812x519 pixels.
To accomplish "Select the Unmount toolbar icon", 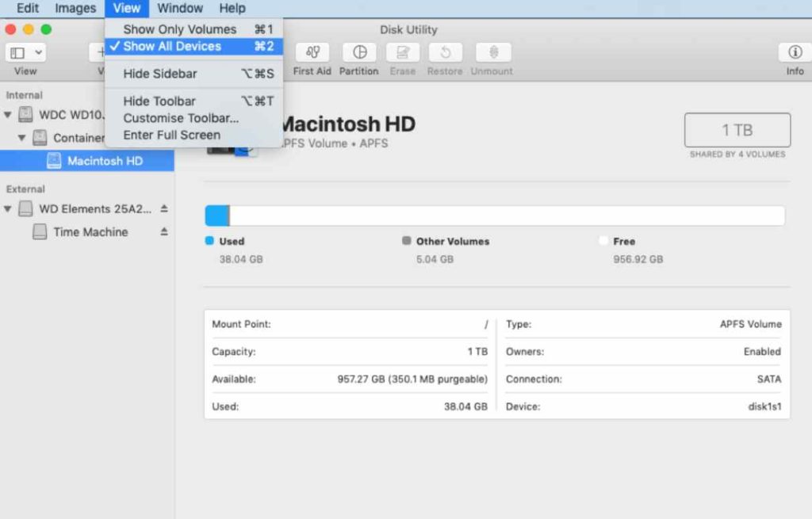I will pos(493,52).
